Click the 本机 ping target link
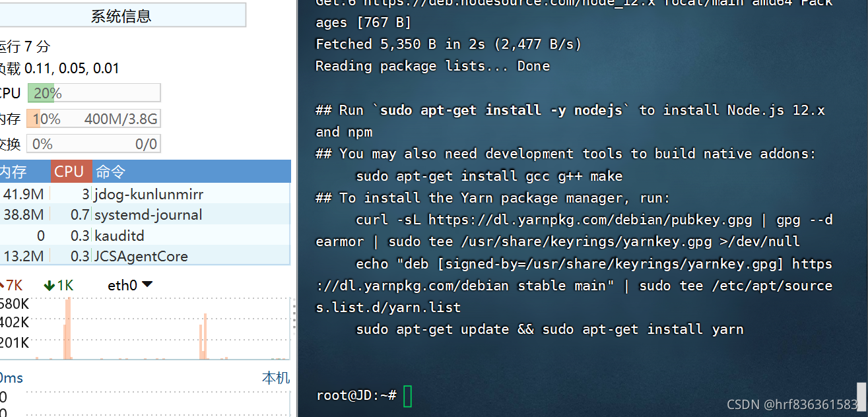Viewport: 868px width, 417px height. pos(276,377)
